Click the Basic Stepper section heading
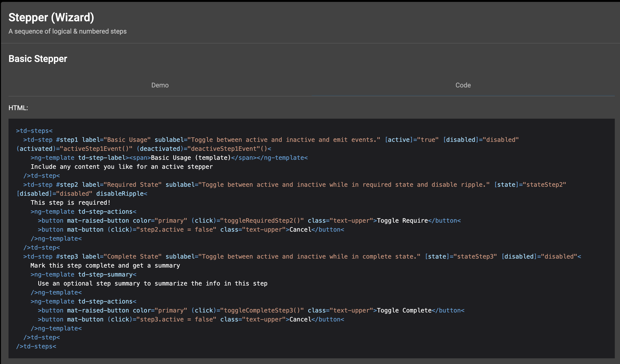Screen dimensions: 620x364 coord(38,59)
